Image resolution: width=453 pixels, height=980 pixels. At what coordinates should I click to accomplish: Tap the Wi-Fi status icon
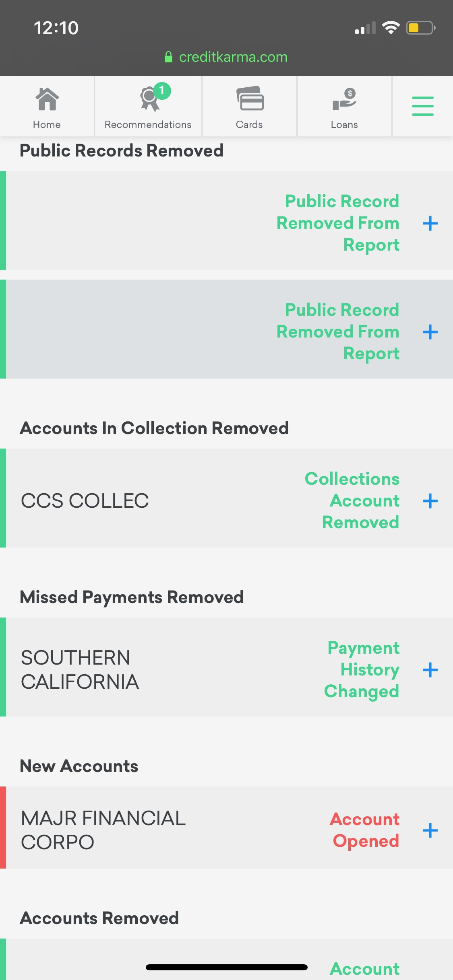(x=391, y=28)
